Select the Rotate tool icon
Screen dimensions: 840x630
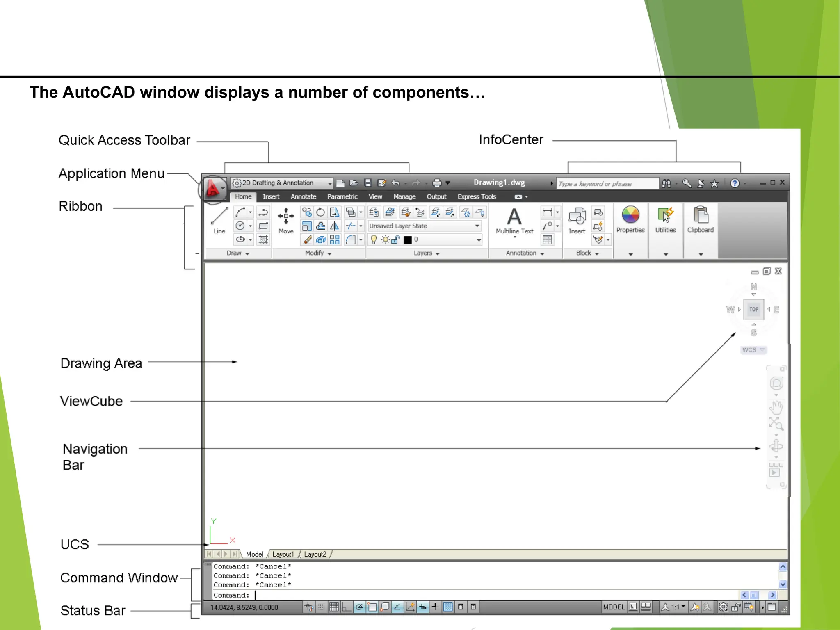(x=321, y=212)
